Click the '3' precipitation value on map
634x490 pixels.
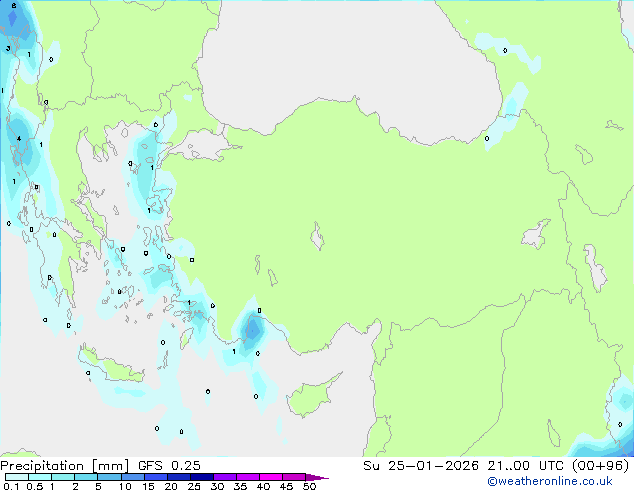pyautogui.click(x=8, y=49)
